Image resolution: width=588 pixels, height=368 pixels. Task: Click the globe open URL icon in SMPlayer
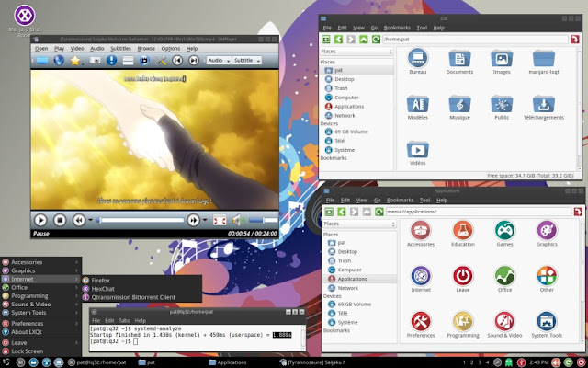point(59,61)
